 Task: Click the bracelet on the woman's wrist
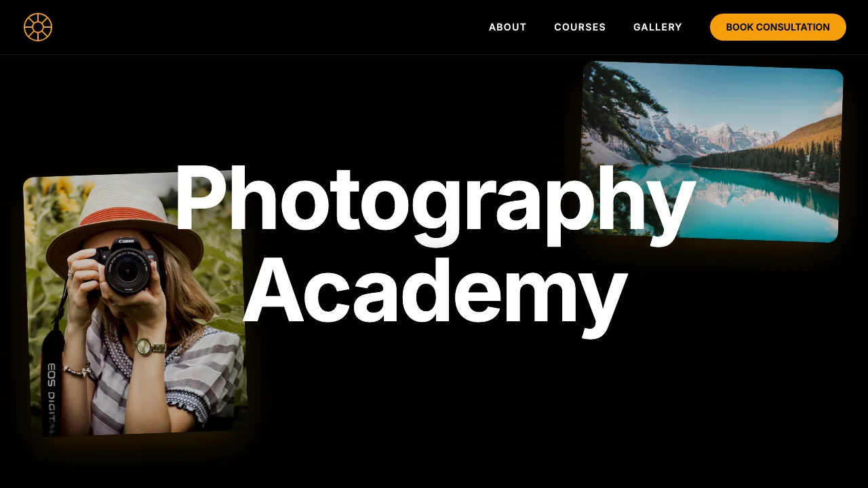(x=77, y=370)
